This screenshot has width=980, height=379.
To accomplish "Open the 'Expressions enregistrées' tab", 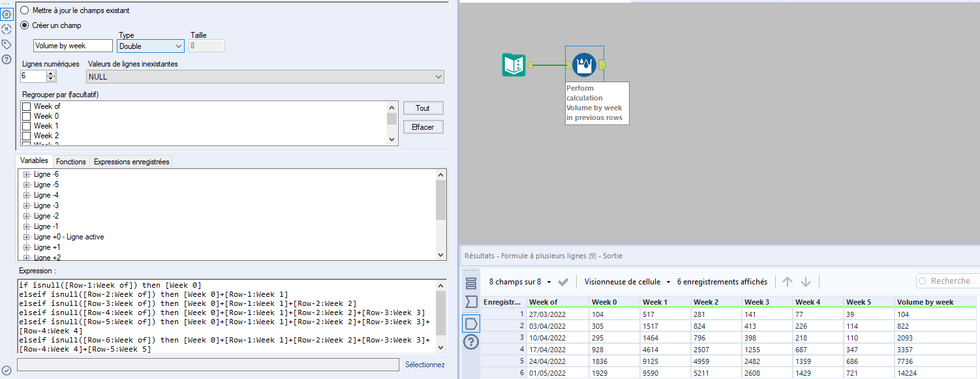I will coord(131,161).
